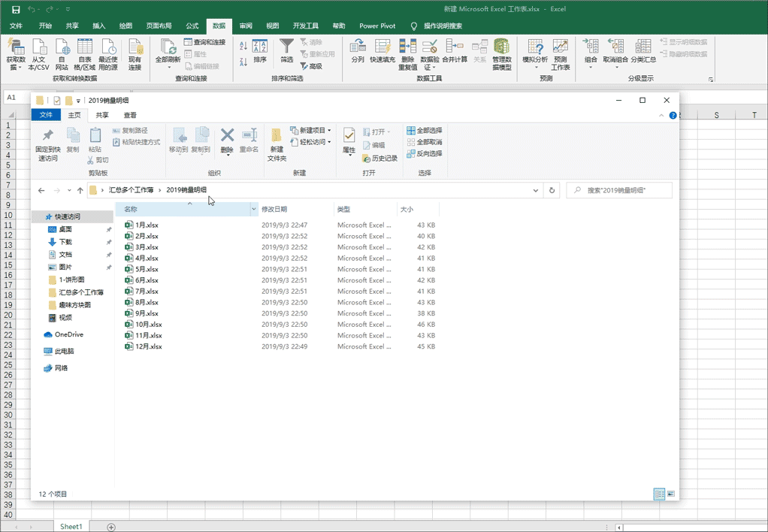This screenshot has width=768, height=532.
Task: Switch to details view in Explorer status bar
Action: pyautogui.click(x=659, y=494)
